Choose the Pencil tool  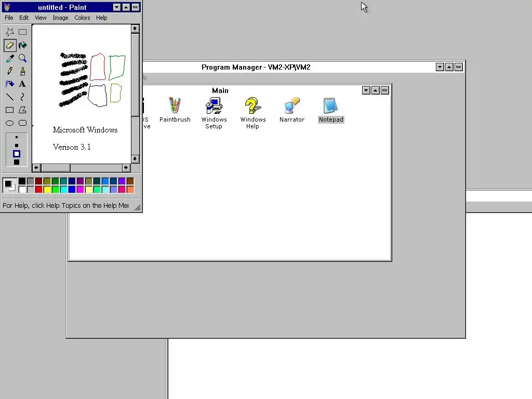10,71
